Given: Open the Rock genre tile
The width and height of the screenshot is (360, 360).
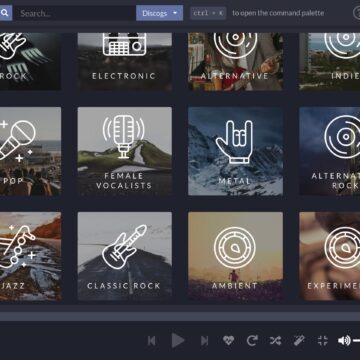Looking at the screenshot, I should pyautogui.click(x=30, y=61).
